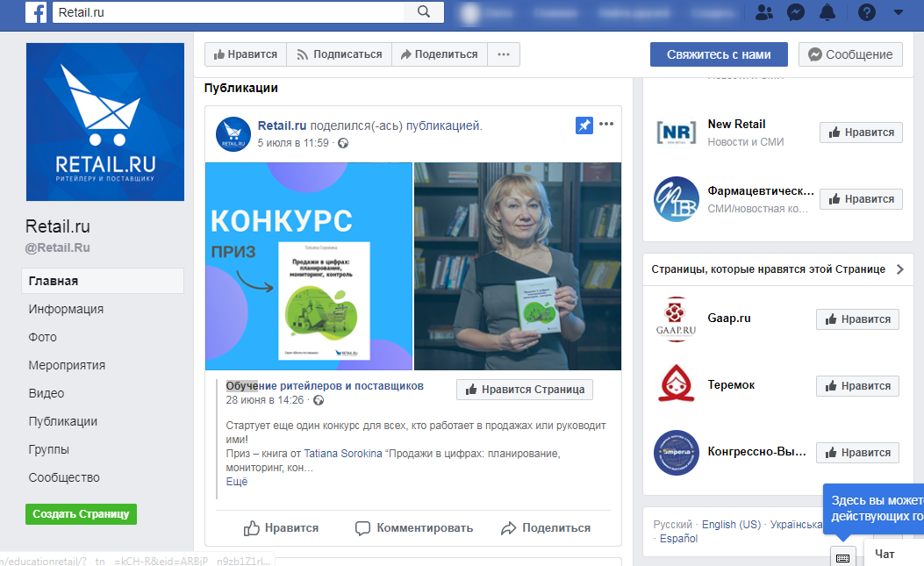The image size is (924, 566).
Task: Select the Главная sidebar tab
Action: (103, 281)
